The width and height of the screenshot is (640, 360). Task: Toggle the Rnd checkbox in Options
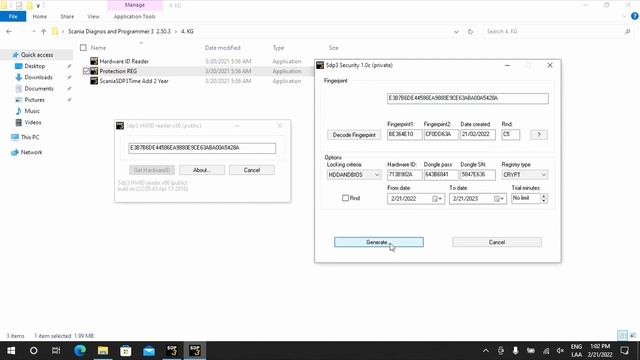(x=345, y=198)
